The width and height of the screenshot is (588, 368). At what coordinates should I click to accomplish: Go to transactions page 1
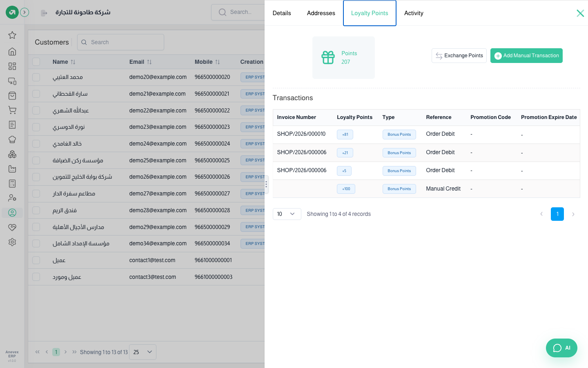point(557,214)
